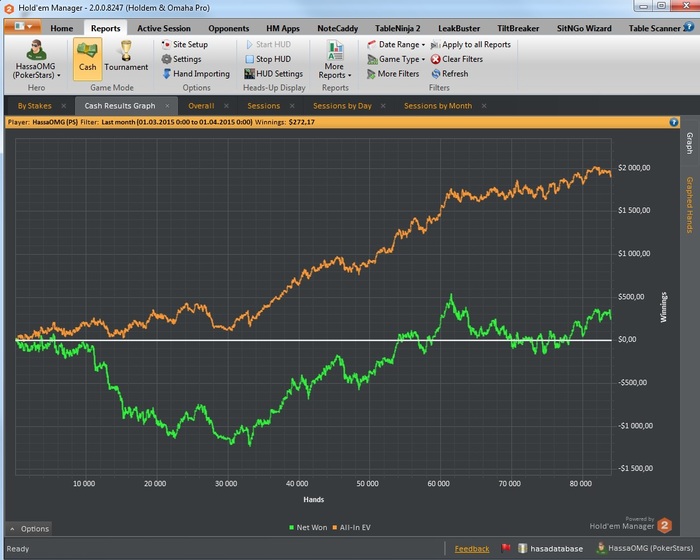Image resolution: width=700 pixels, height=560 pixels.
Task: Toggle All-In EV legend series
Action: point(351,527)
